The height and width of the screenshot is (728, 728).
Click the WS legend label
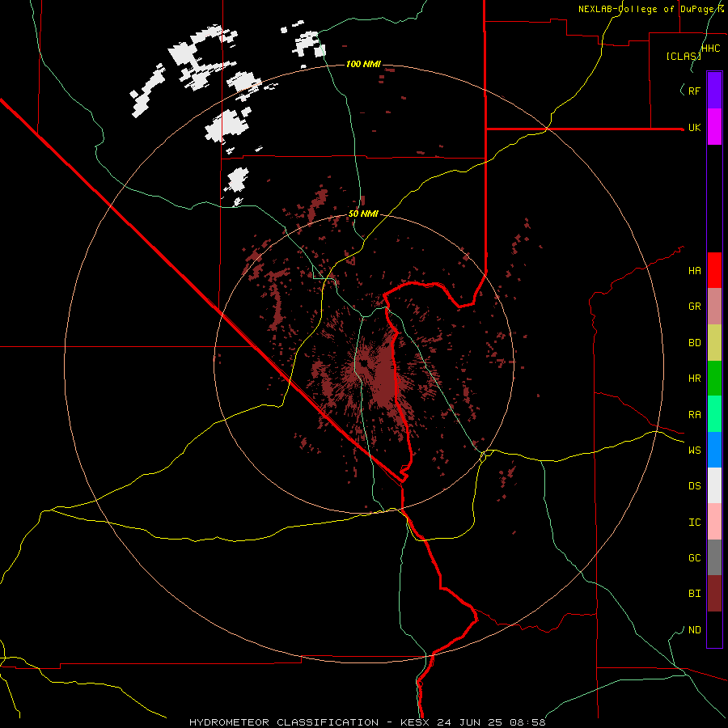[x=695, y=451]
